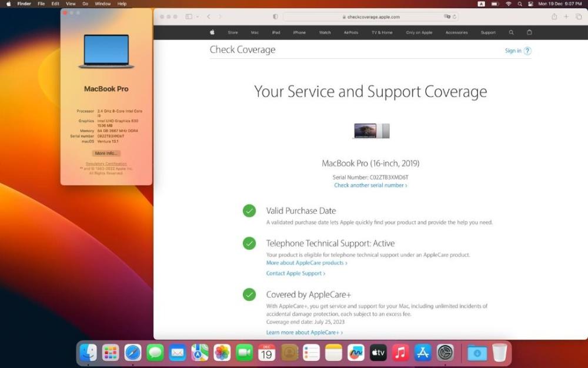Go back in Safari
This screenshot has height=368, width=588.
(209, 16)
